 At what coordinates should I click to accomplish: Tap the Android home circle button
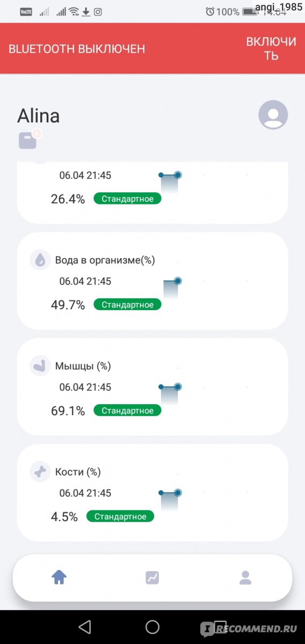[152, 626]
